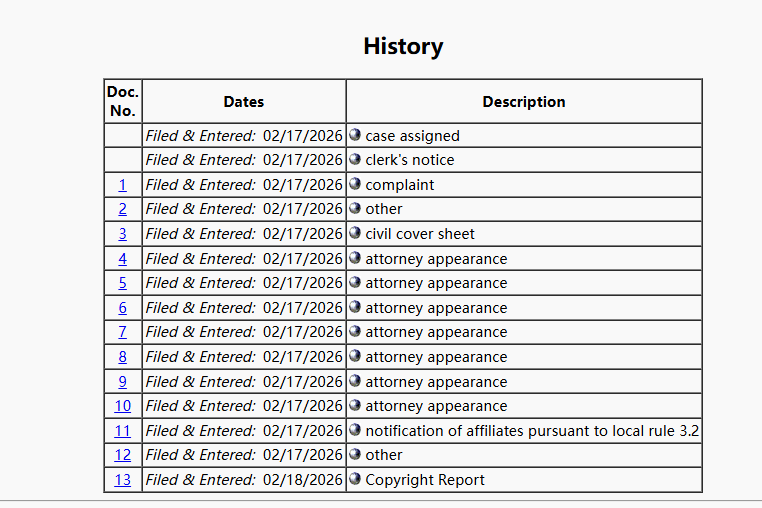The width and height of the screenshot is (762, 508).
Task: Click the ball icon next to clerk's notice
Action: [355, 160]
